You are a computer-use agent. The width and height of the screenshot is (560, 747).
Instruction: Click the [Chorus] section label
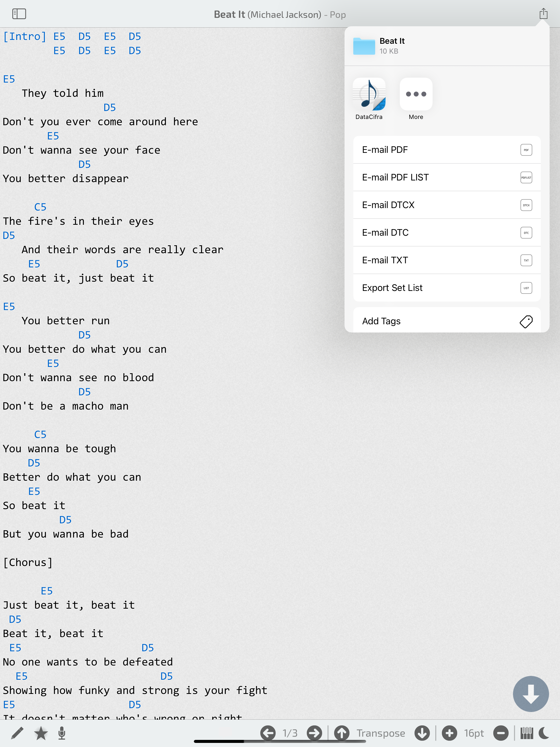coord(28,563)
